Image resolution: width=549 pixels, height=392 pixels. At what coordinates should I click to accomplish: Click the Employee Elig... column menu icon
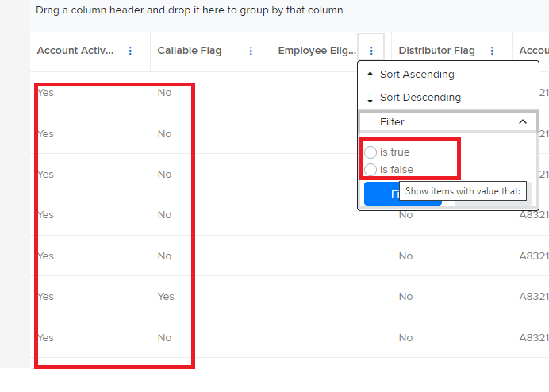(x=371, y=51)
